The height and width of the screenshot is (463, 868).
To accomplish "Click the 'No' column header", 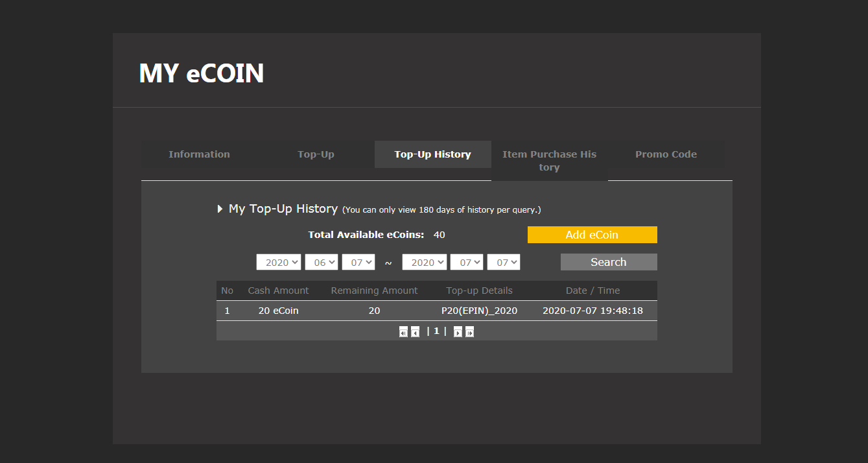I will click(227, 291).
